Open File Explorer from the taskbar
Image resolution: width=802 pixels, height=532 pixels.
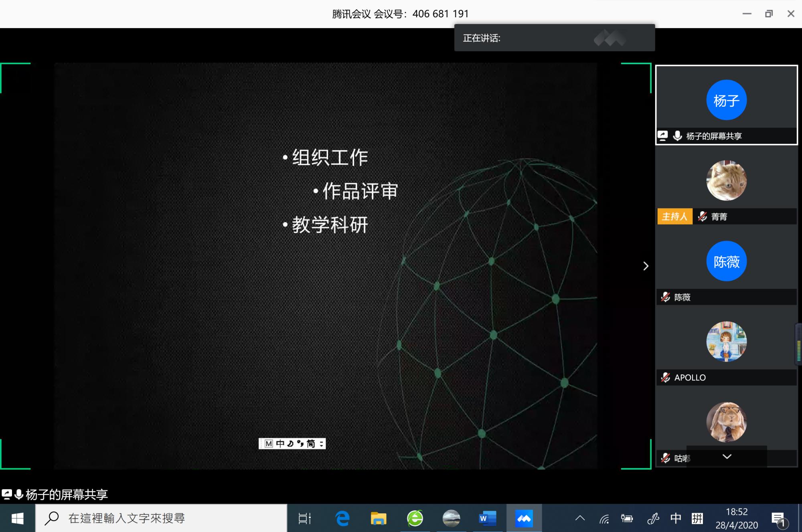pos(378,518)
